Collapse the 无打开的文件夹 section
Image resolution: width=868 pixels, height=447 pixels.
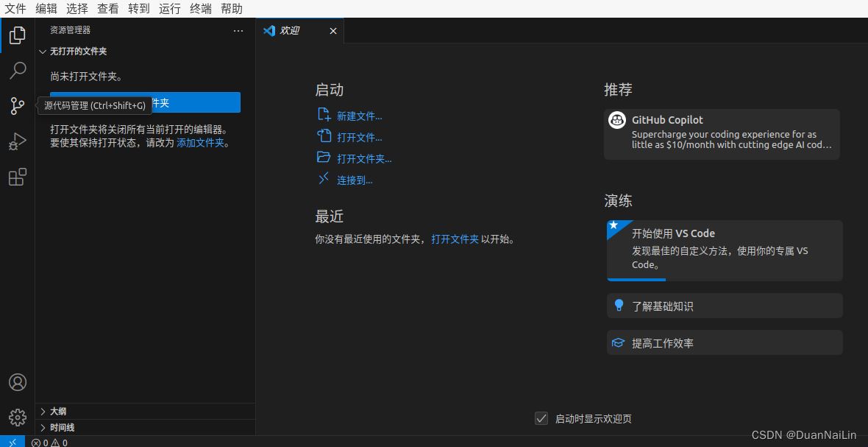point(145,52)
